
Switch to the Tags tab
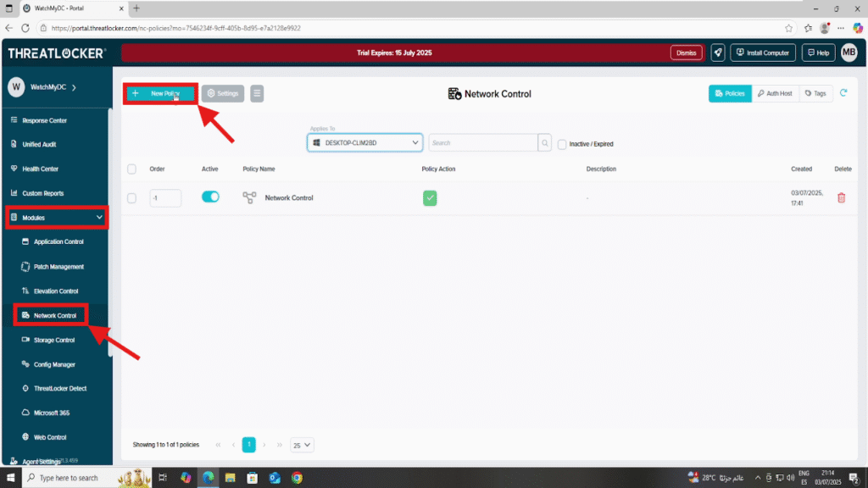815,93
